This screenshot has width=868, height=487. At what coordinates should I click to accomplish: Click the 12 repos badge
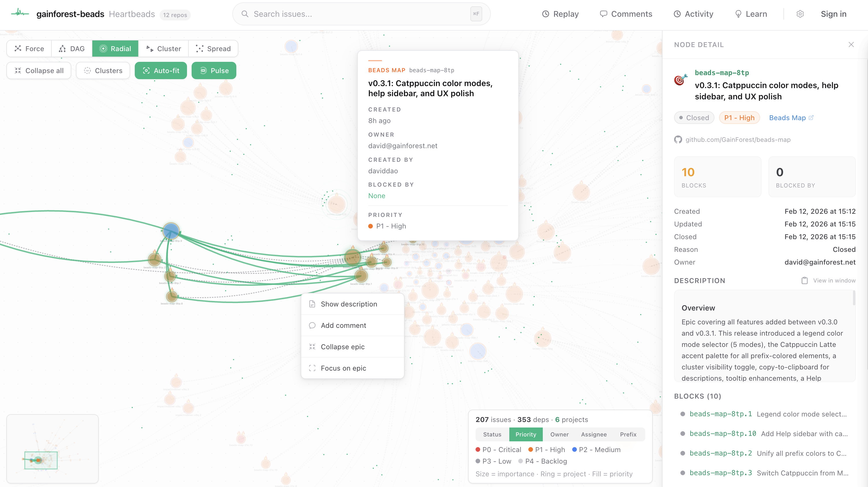175,15
